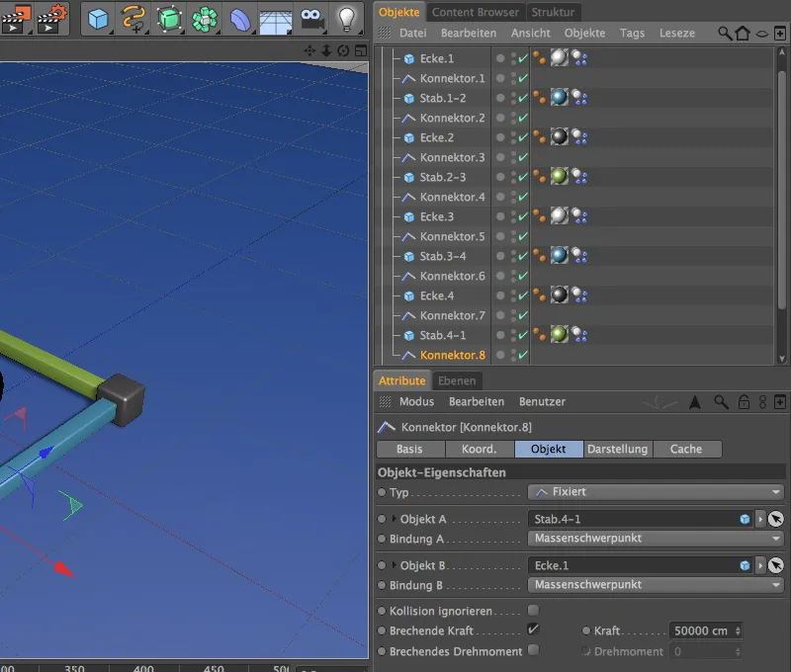Click the dynamics body tag on Ecke.1
Image resolution: width=791 pixels, height=672 pixels.
click(x=579, y=58)
